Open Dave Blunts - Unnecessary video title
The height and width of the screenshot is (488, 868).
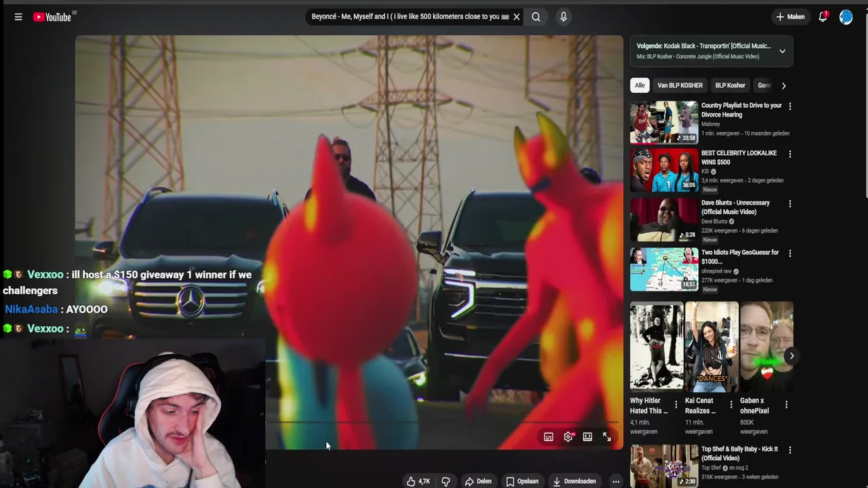[736, 207]
